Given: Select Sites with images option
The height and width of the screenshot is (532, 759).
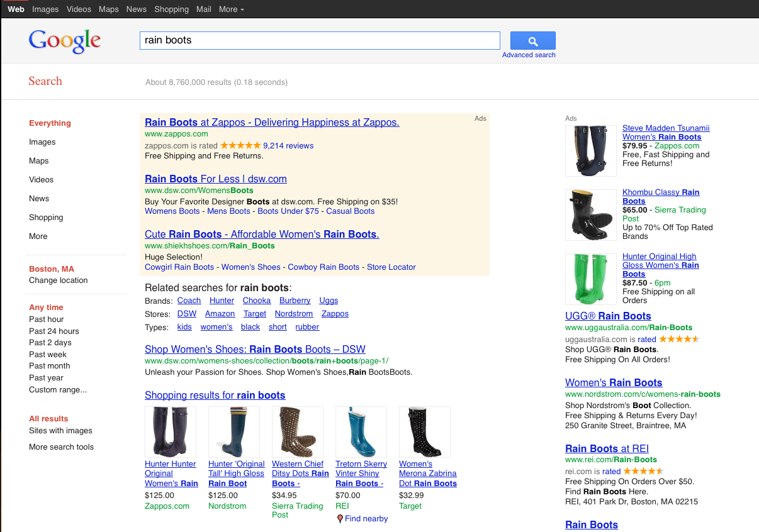Looking at the screenshot, I should click(60, 431).
